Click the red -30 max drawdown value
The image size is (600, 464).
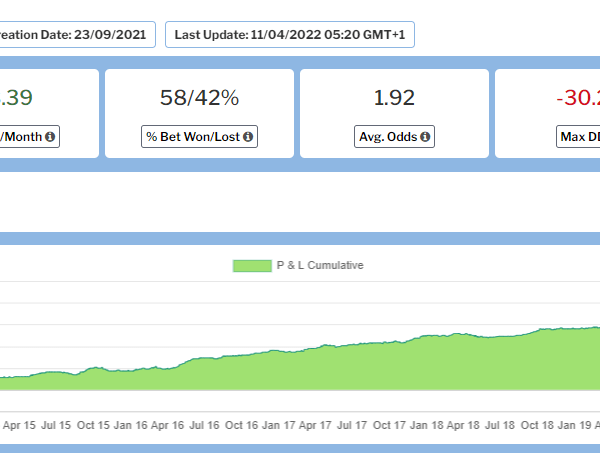click(x=578, y=98)
